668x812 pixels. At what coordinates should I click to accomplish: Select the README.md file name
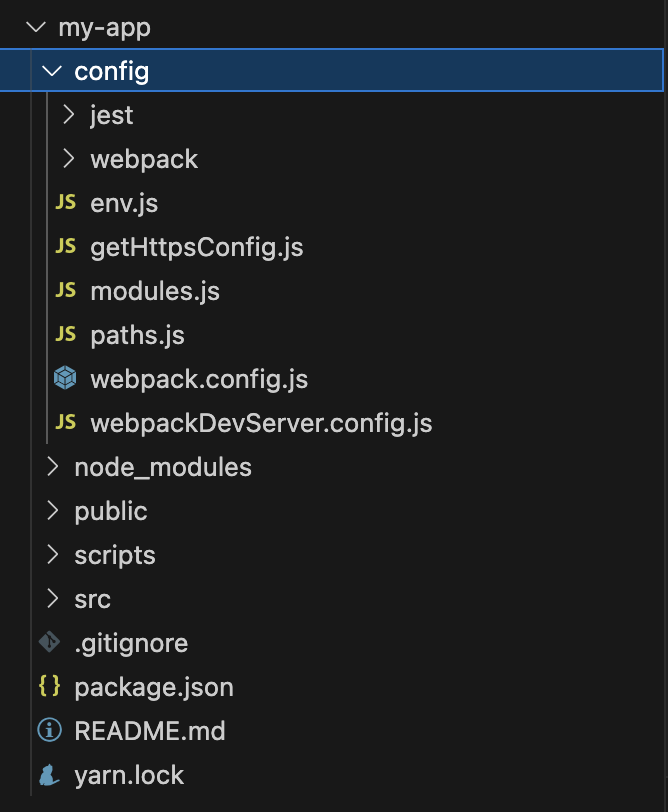click(150, 731)
